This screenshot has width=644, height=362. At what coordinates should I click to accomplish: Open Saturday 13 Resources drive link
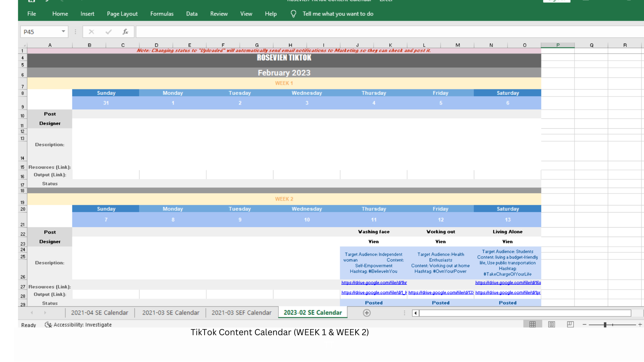click(x=507, y=283)
